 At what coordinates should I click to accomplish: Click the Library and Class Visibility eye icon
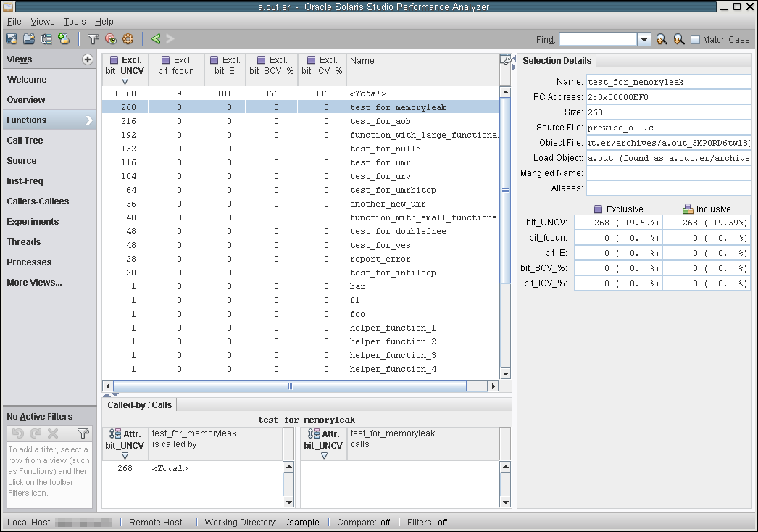(110, 39)
